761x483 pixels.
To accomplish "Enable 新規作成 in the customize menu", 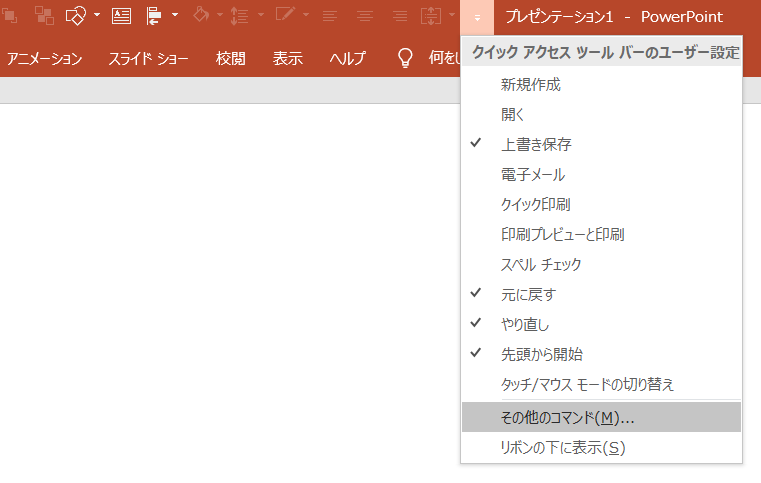I will tap(601, 85).
